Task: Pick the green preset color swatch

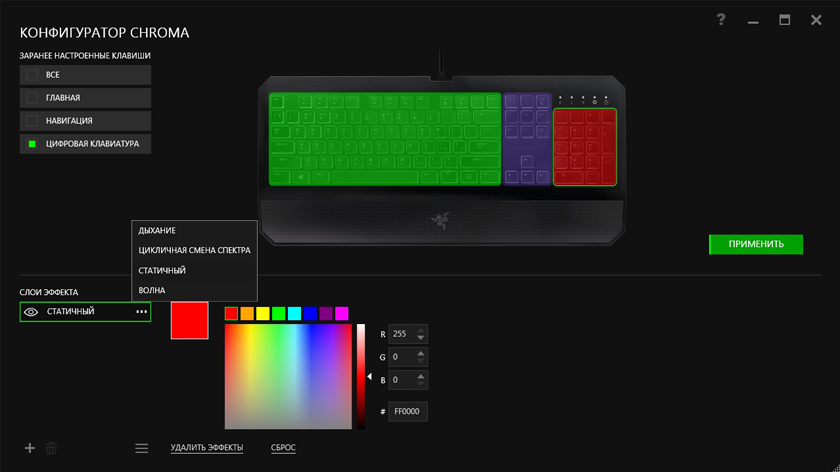Action: 279,313
